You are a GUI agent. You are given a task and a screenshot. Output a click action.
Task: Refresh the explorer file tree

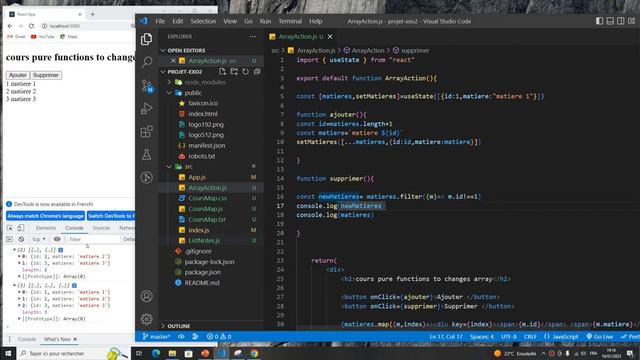pyautogui.click(x=245, y=71)
